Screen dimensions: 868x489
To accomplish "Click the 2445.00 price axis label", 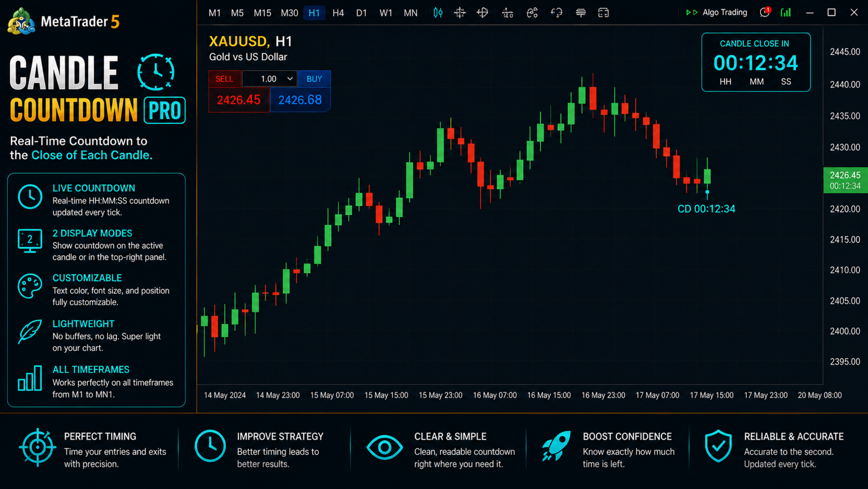I will coord(845,52).
